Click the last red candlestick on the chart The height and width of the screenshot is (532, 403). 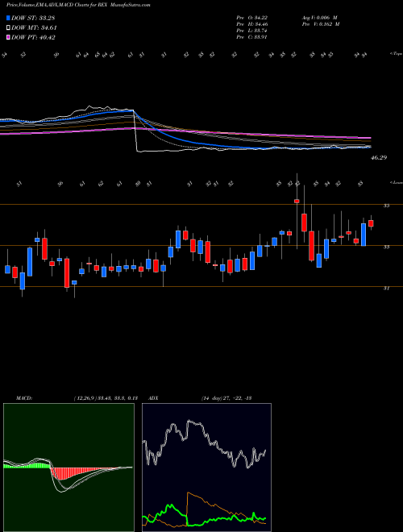click(371, 223)
